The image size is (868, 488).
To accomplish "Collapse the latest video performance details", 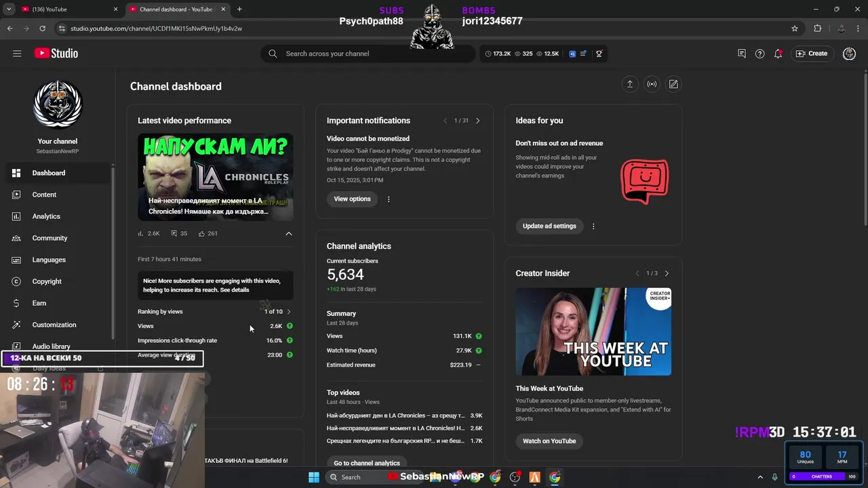I will pos(288,233).
